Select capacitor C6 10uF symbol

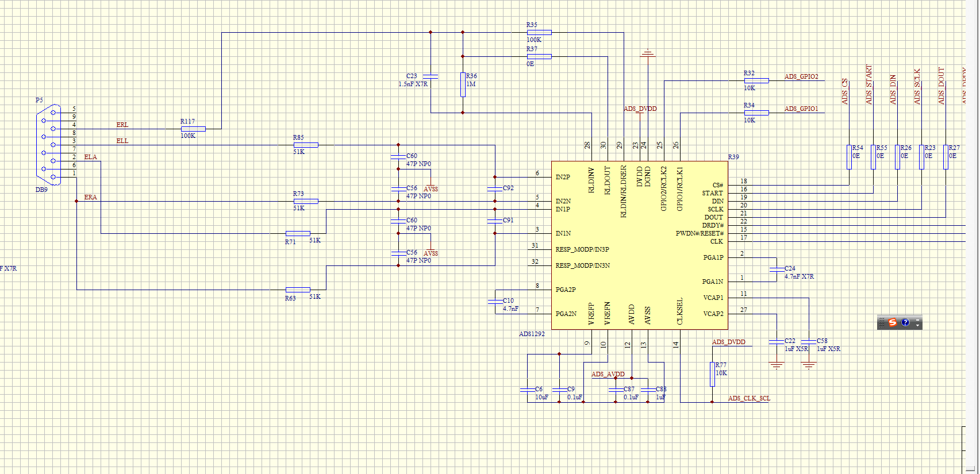[527, 390]
